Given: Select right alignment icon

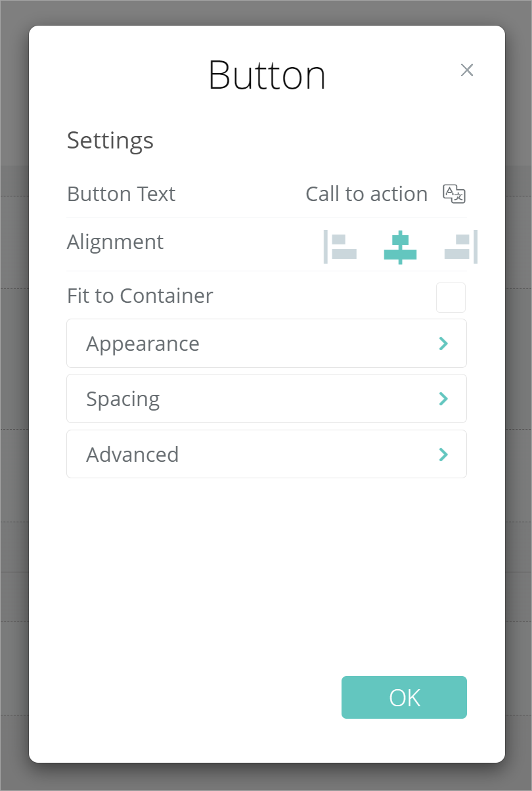Looking at the screenshot, I should (461, 246).
